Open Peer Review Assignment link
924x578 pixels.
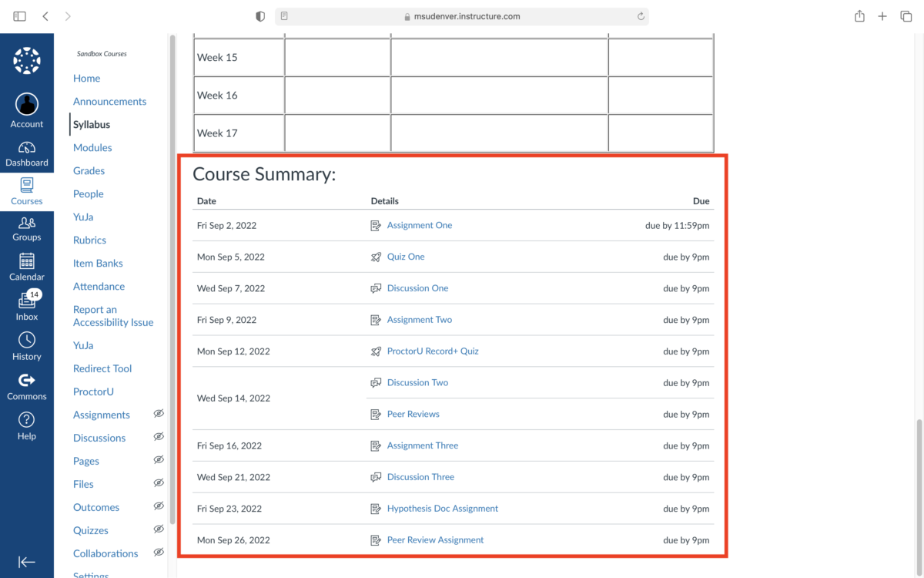click(x=435, y=540)
